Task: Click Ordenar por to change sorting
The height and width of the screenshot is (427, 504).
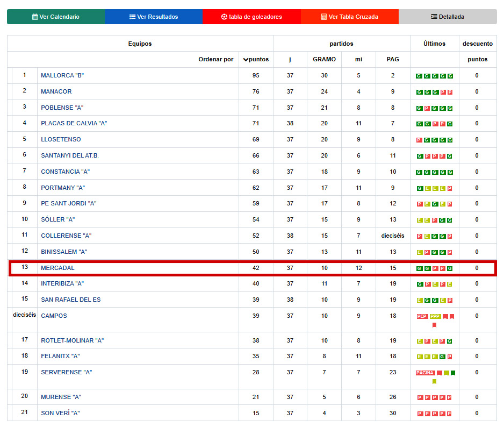Action: pyautogui.click(x=217, y=59)
